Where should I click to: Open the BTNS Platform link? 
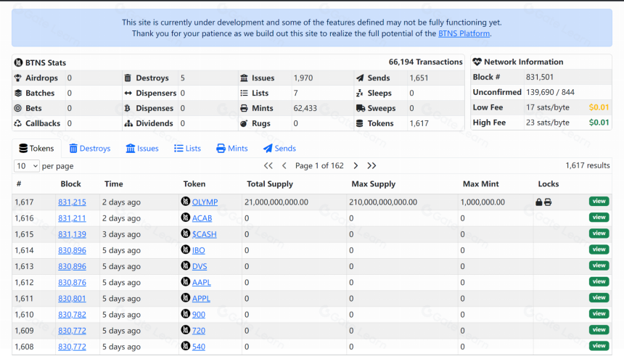(x=464, y=33)
